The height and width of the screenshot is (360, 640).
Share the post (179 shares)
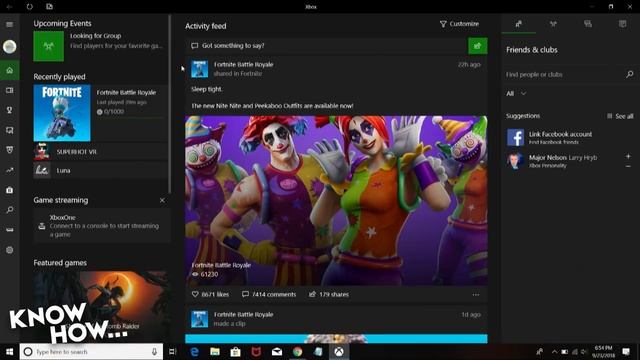(329, 294)
